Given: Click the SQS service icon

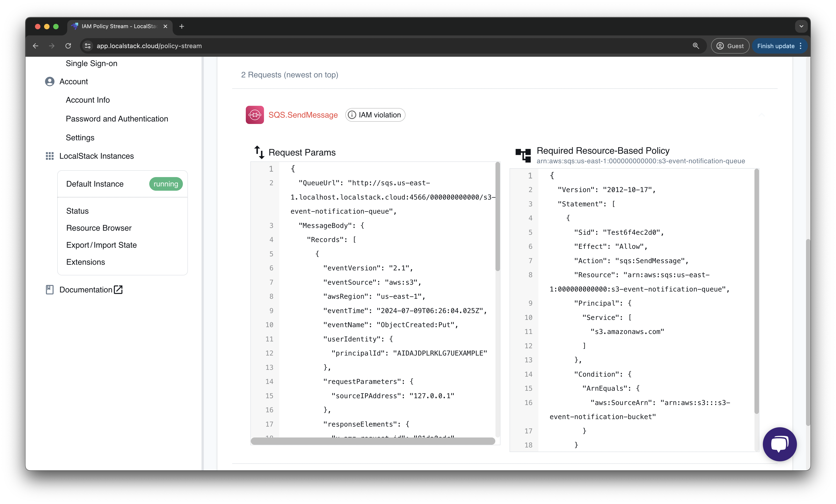Looking at the screenshot, I should (254, 115).
